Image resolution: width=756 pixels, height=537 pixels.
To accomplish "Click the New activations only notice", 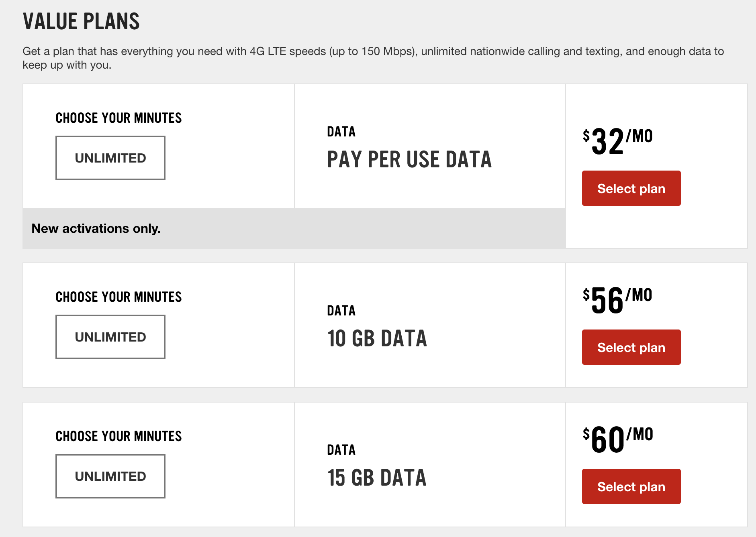I will tap(96, 228).
